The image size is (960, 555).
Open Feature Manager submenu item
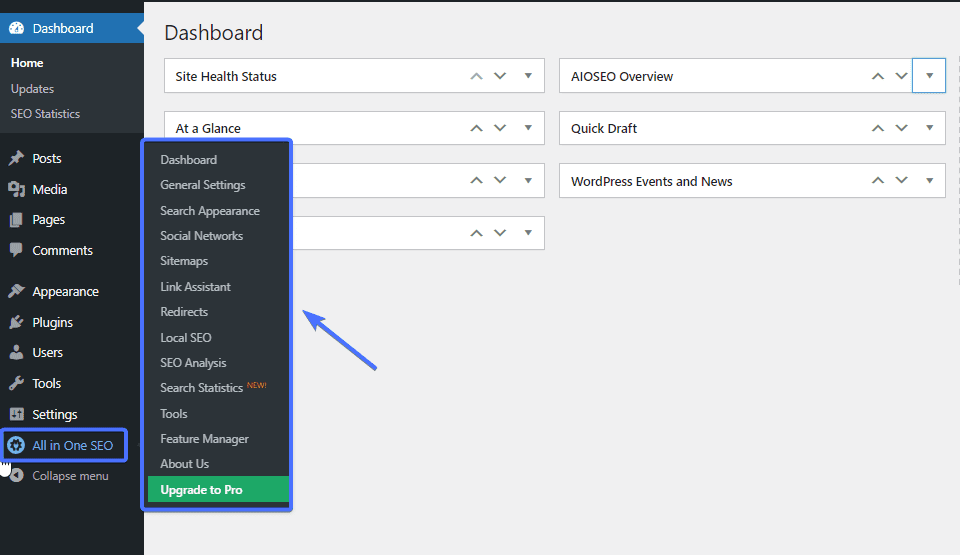pos(204,439)
